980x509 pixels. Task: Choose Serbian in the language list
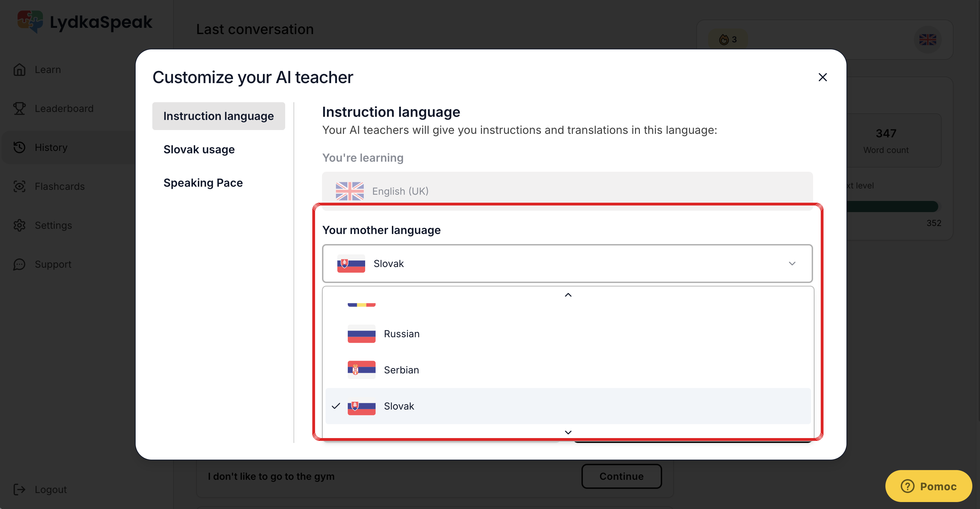568,370
